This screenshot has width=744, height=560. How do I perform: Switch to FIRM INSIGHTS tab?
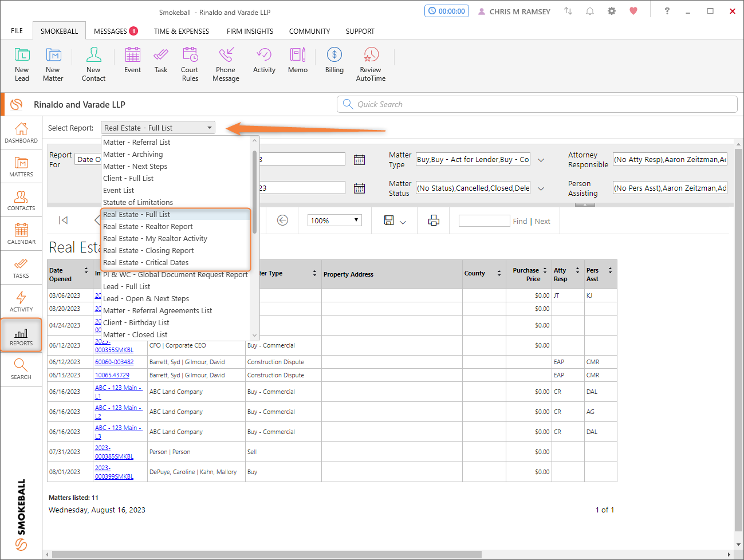point(250,31)
